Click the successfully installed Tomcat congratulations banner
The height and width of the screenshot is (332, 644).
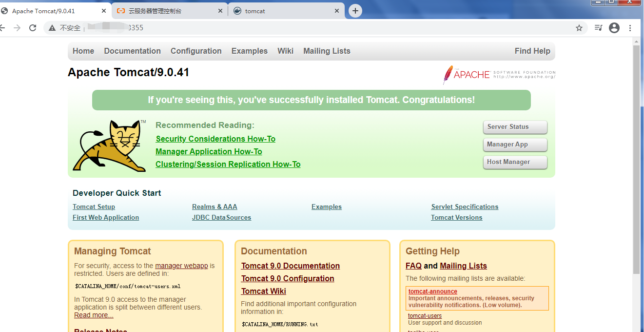pyautogui.click(x=312, y=100)
